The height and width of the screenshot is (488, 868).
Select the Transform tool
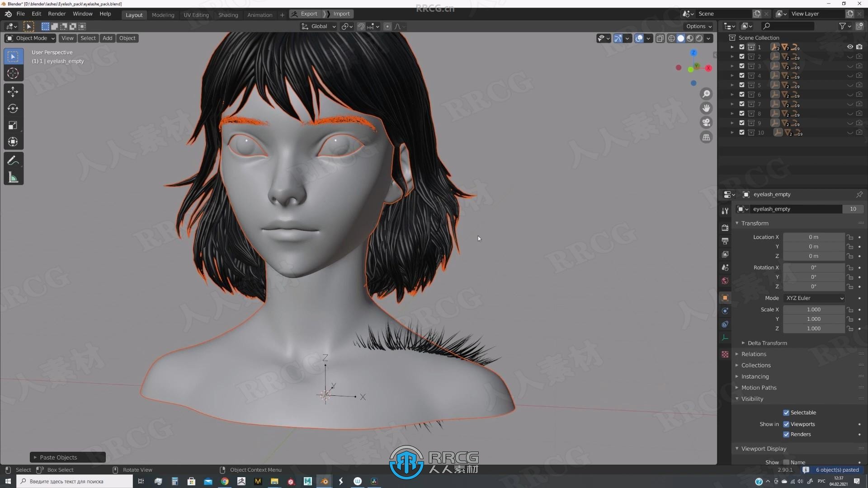point(13,142)
